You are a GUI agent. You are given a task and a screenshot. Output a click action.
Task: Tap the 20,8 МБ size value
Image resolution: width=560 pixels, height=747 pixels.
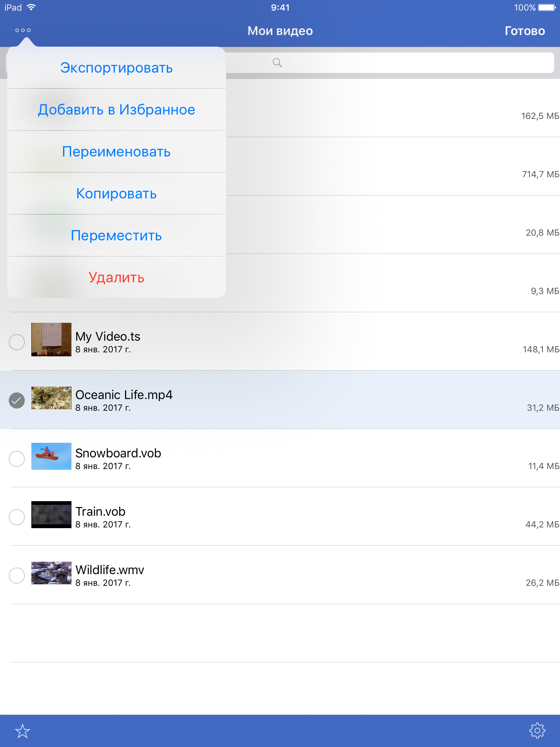click(x=542, y=233)
